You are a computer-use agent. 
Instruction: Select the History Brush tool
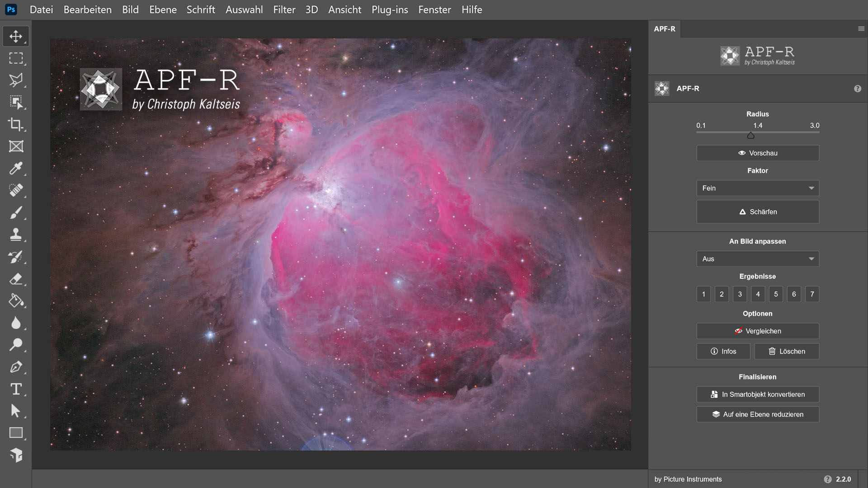pos(16,257)
